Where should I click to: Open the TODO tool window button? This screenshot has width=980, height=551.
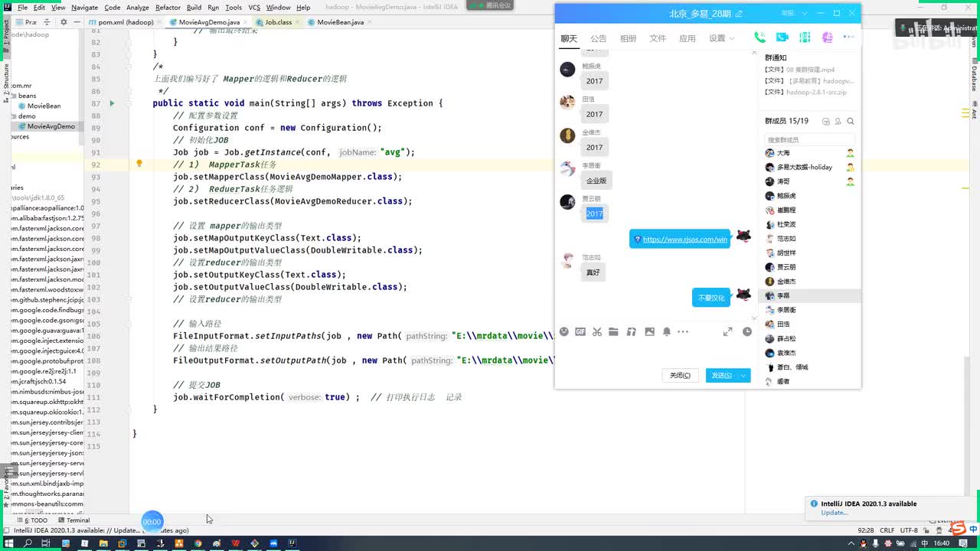[34, 520]
